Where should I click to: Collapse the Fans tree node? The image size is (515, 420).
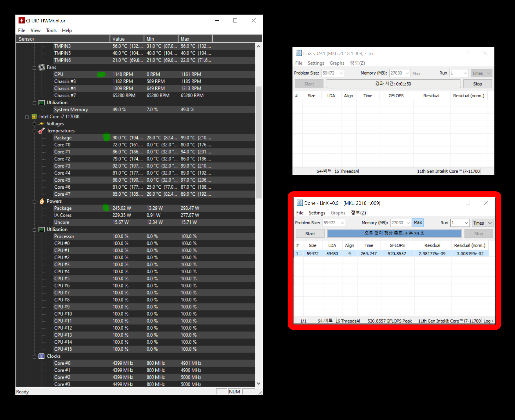(34, 68)
